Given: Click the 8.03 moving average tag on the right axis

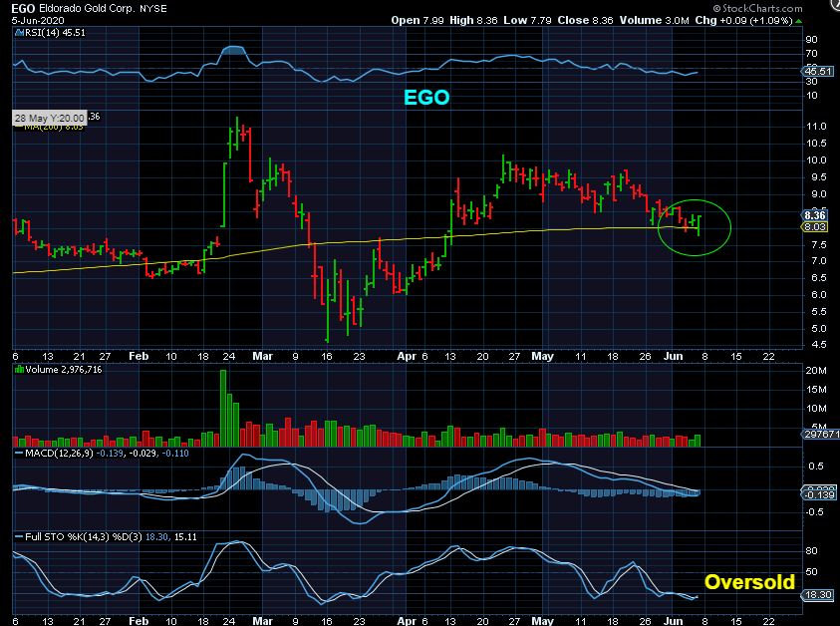Looking at the screenshot, I should [x=815, y=227].
